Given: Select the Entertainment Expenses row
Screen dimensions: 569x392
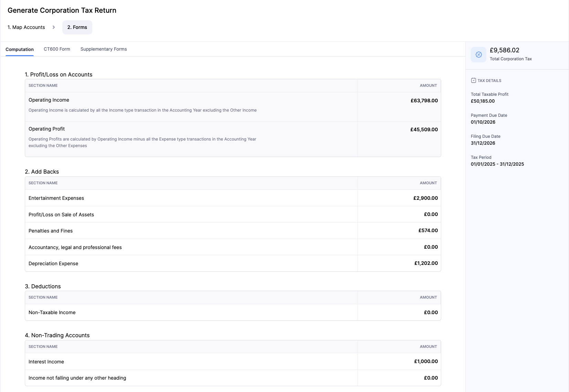Looking at the screenshot, I should [x=56, y=198].
